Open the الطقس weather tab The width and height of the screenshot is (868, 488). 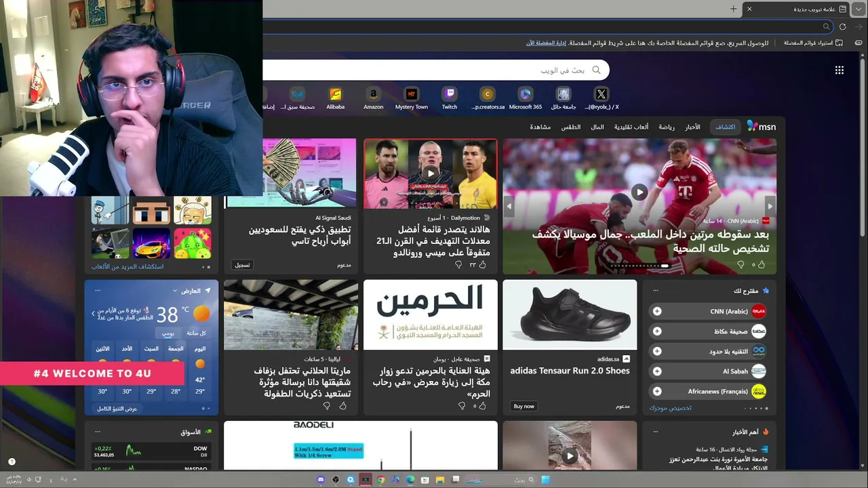(571, 127)
